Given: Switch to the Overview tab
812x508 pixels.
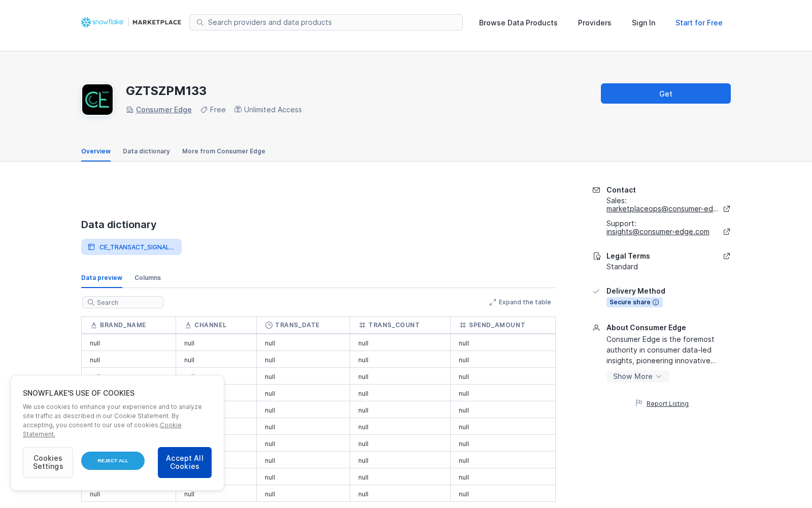Looking at the screenshot, I should tap(96, 151).
